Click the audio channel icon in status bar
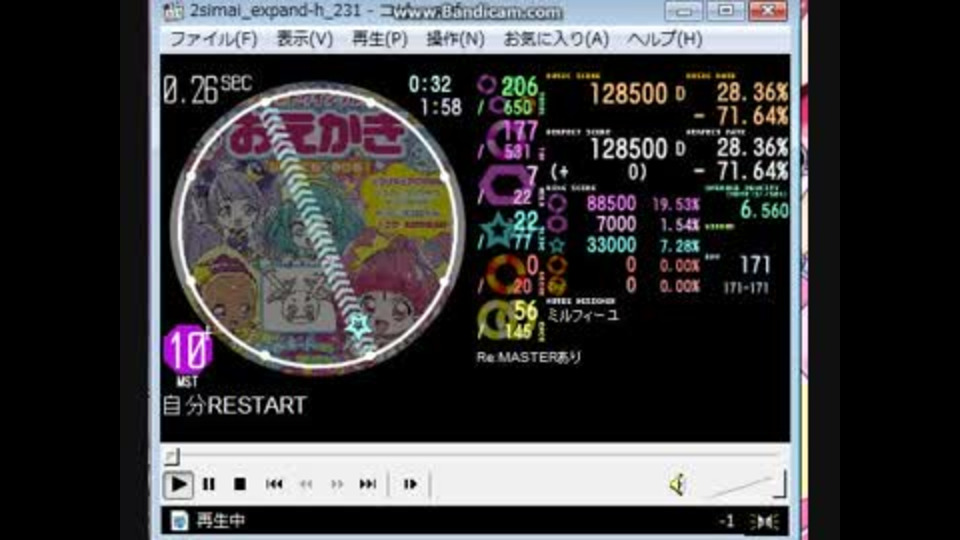Viewport: 960px width, 540px height. point(764,522)
